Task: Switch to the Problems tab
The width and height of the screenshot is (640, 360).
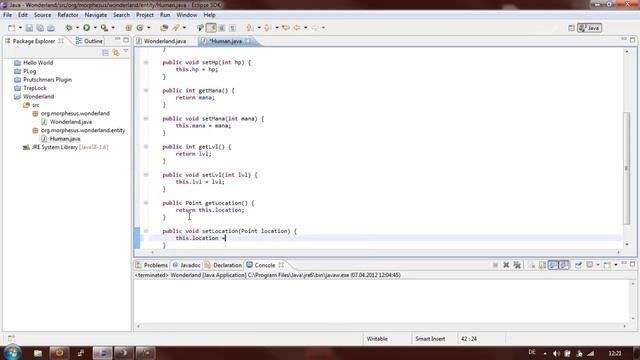Action: click(152, 265)
